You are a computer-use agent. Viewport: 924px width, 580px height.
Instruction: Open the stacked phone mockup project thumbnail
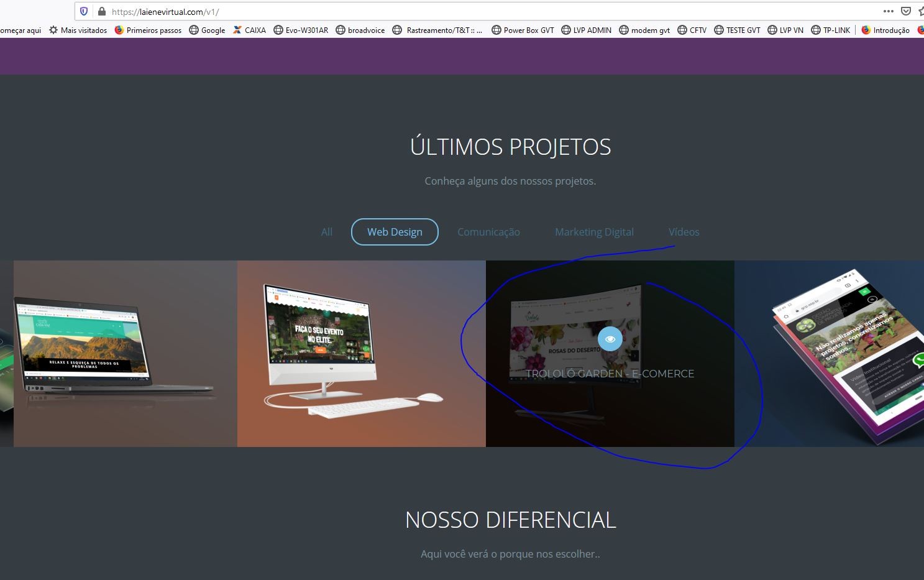(x=829, y=354)
